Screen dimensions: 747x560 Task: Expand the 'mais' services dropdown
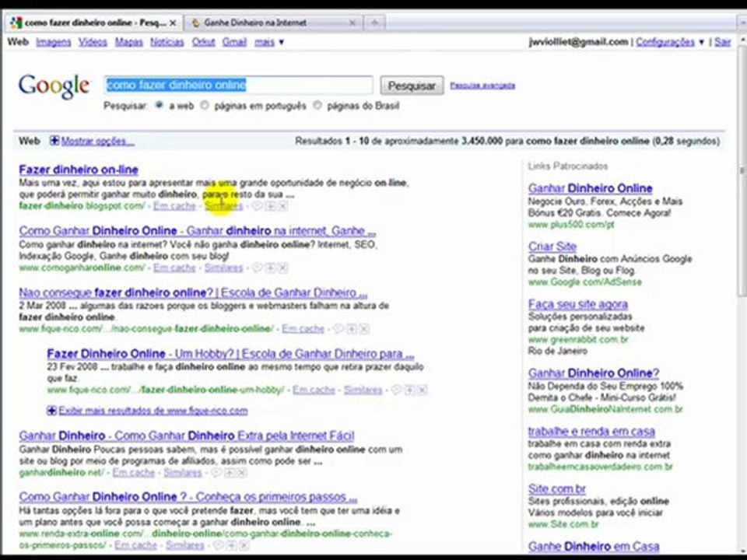coord(269,42)
